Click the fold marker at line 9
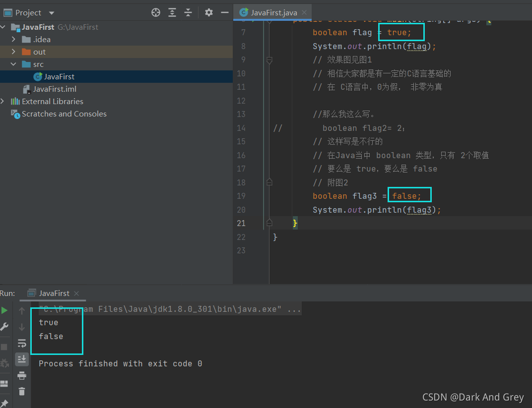The width and height of the screenshot is (532, 408). (x=269, y=60)
